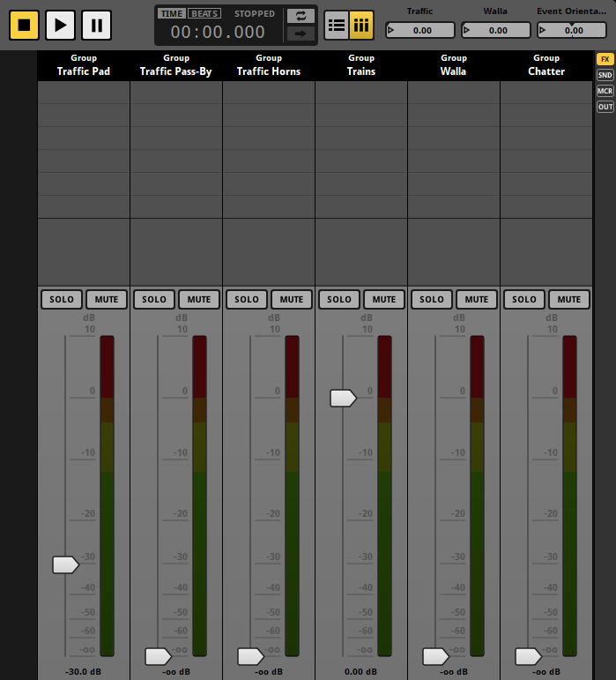Click the Trains volume fader handle

(x=343, y=398)
